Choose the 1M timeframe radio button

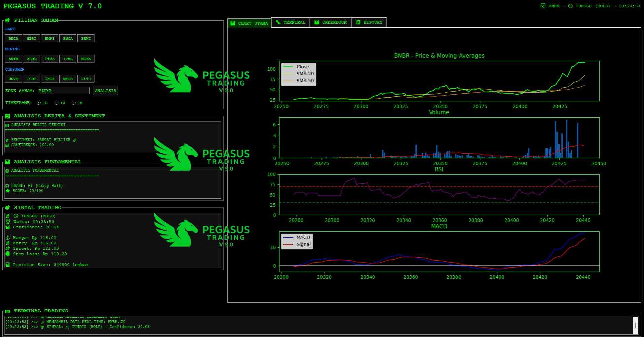[74, 103]
